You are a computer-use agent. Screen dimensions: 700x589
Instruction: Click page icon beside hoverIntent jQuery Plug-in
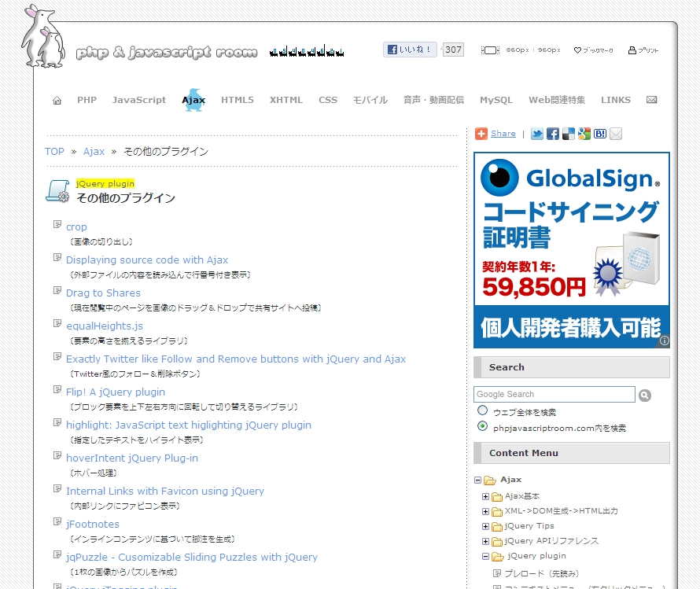(x=57, y=455)
